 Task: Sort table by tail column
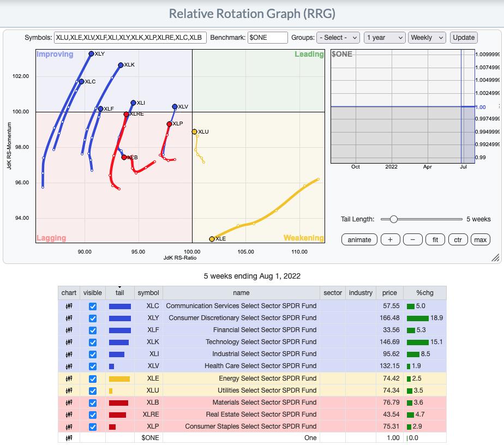click(119, 293)
